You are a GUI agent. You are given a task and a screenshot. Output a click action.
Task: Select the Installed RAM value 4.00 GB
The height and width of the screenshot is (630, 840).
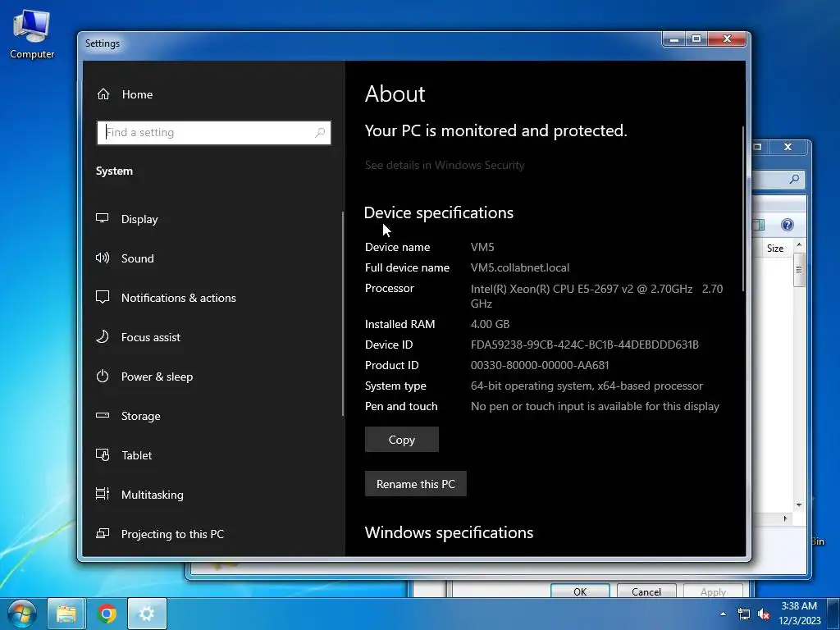point(490,324)
